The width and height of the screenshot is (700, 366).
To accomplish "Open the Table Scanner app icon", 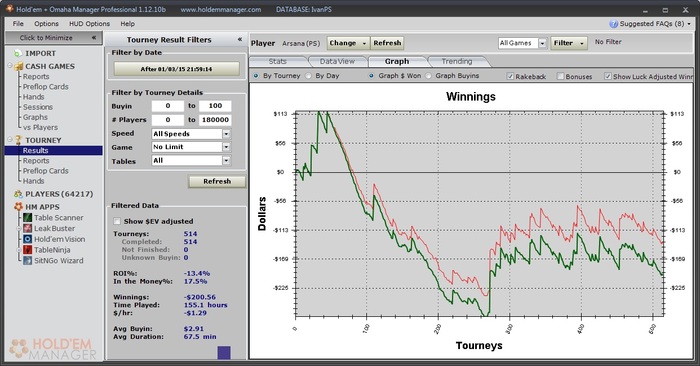I will tap(28, 218).
